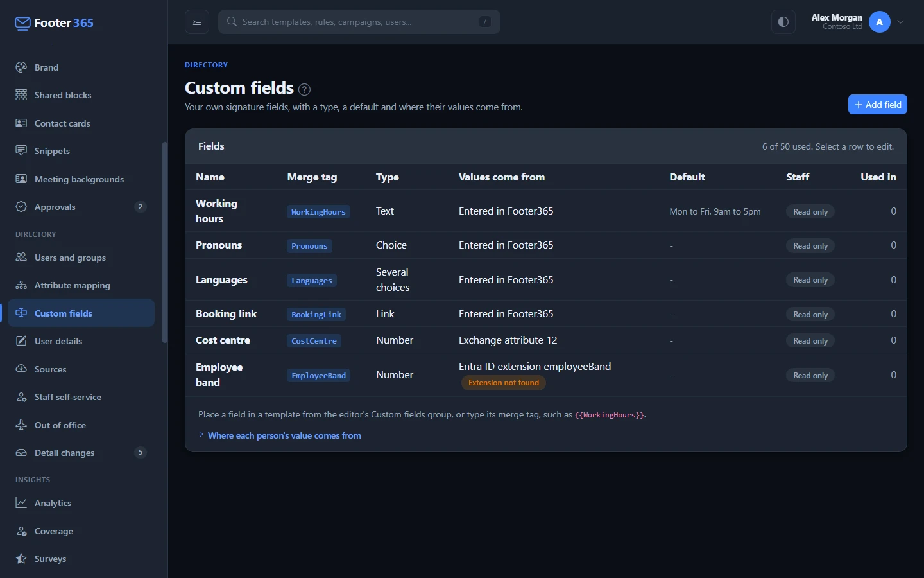Click the sidebar vertical scrollbar
924x578 pixels.
[x=165, y=242]
